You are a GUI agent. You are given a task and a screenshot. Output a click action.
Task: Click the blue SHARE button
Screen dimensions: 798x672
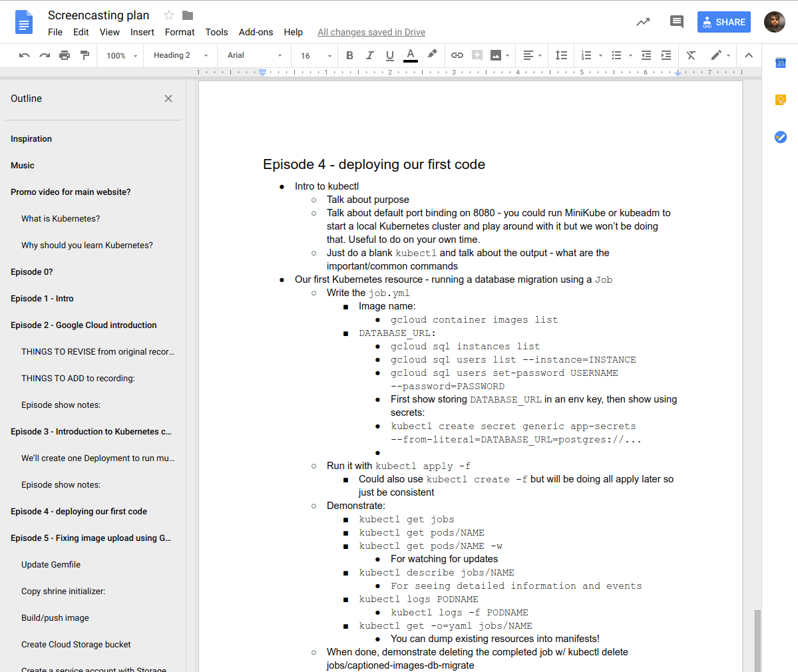(x=723, y=22)
